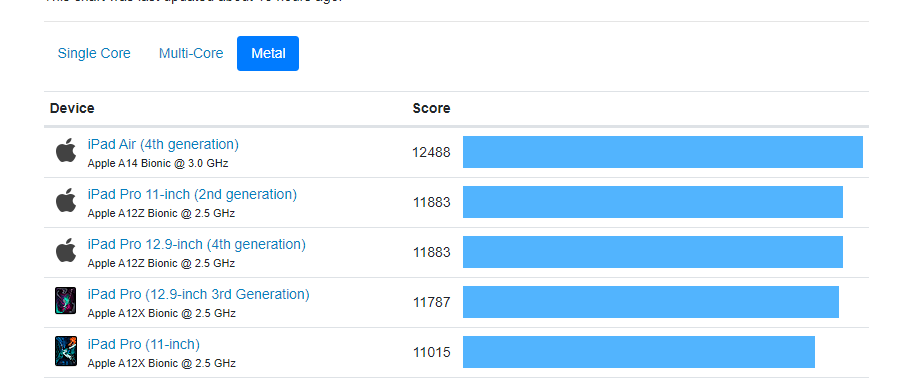Screen dimensions: 902x381
Task: Click the iPad Pro (12.9-inch 3rd Generation) thumbnail
Action: pos(66,301)
